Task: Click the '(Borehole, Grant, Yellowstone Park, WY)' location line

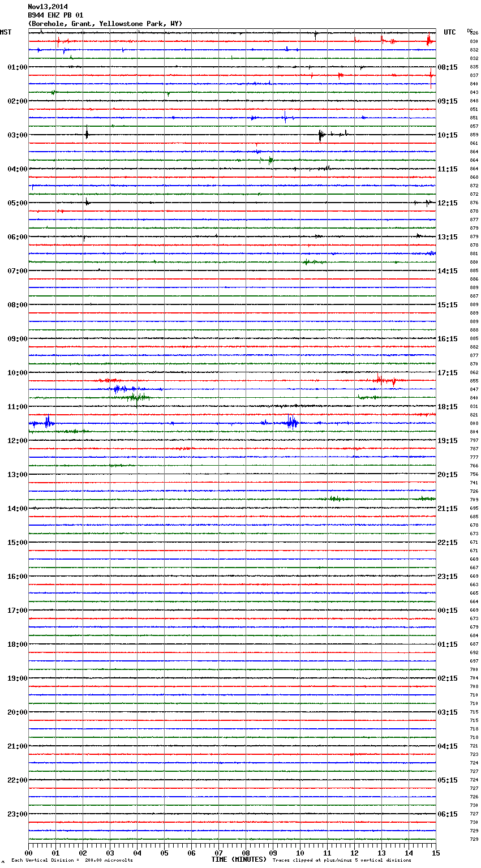Action: coord(105,24)
